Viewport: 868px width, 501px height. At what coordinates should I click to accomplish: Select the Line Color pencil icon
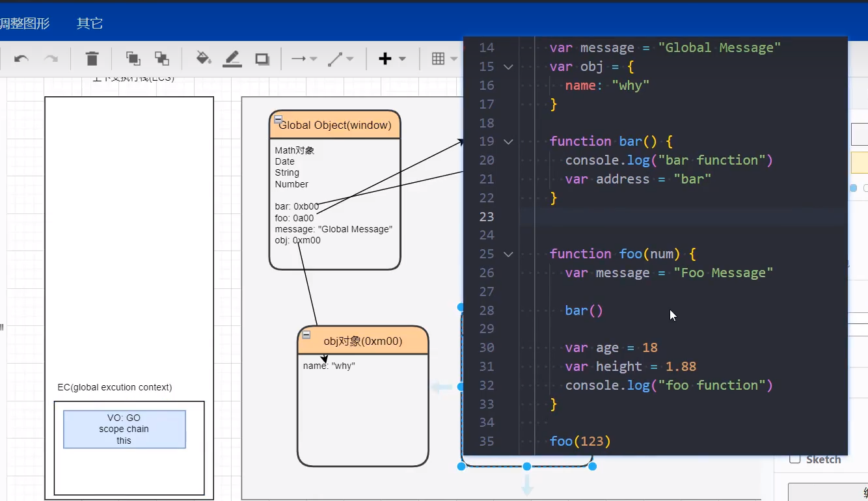tap(232, 59)
